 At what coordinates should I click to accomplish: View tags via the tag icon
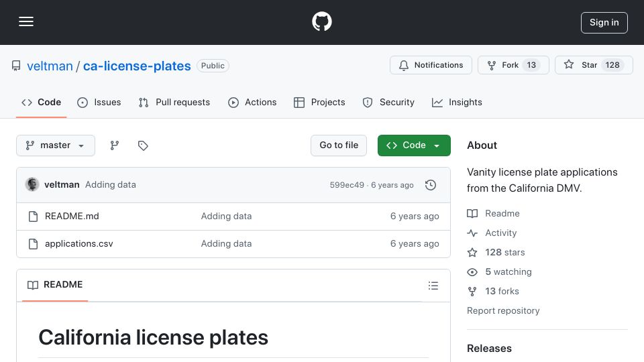click(143, 145)
